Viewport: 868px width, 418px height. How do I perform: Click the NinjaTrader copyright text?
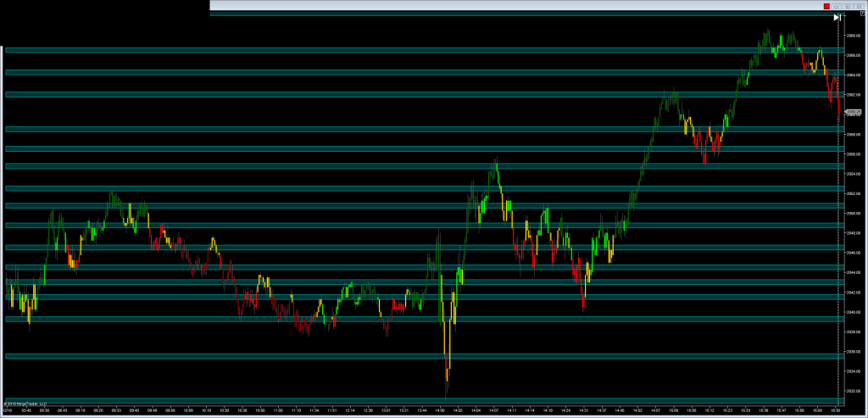25,404
